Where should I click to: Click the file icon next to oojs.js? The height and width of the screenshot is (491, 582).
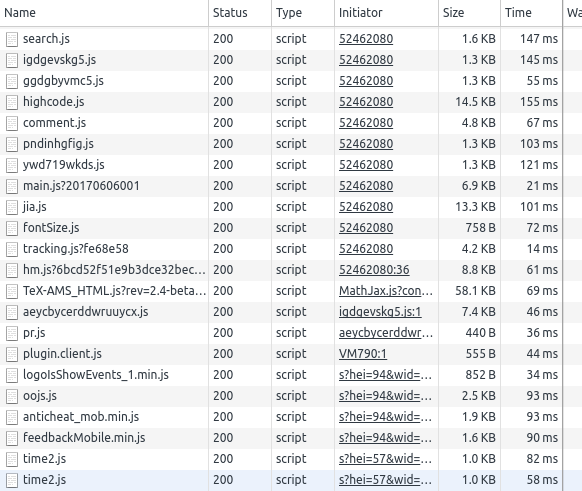click(12, 396)
